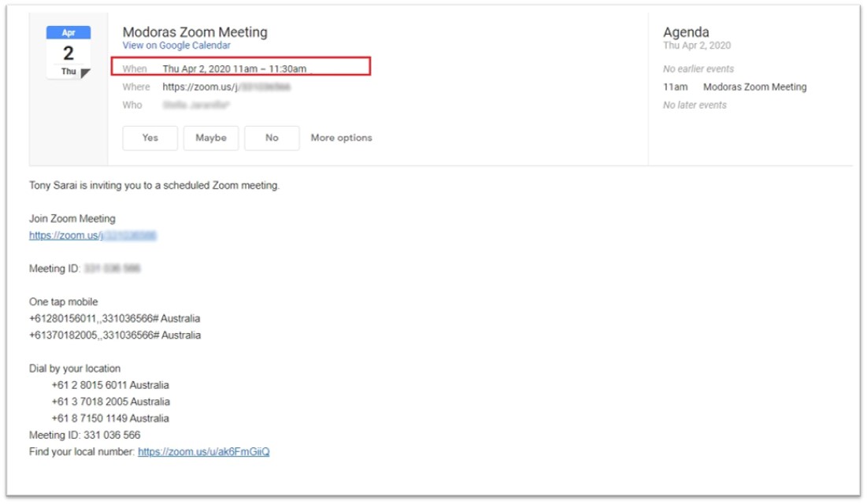Click the Apr 2 calendar date icon
The image size is (867, 504).
pyautogui.click(x=69, y=53)
